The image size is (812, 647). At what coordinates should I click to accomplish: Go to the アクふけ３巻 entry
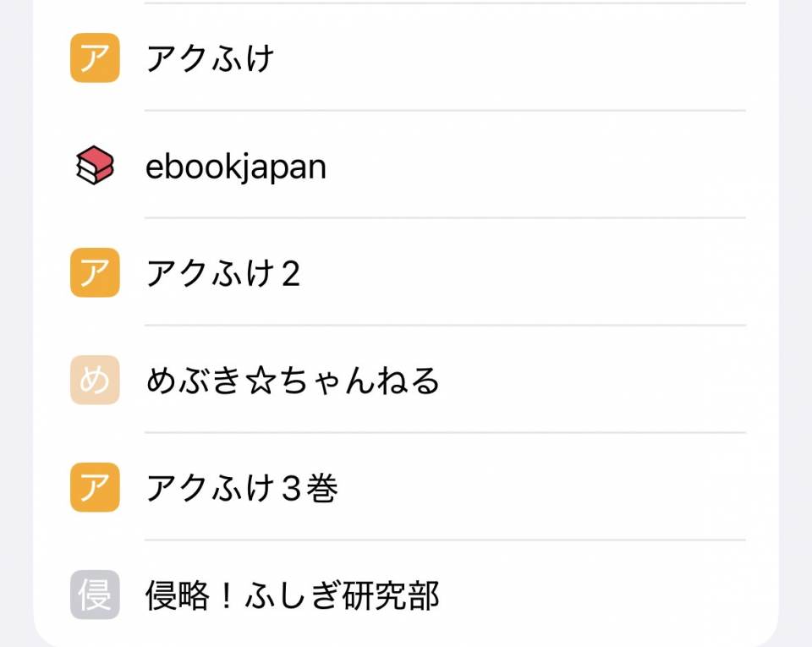[242, 489]
